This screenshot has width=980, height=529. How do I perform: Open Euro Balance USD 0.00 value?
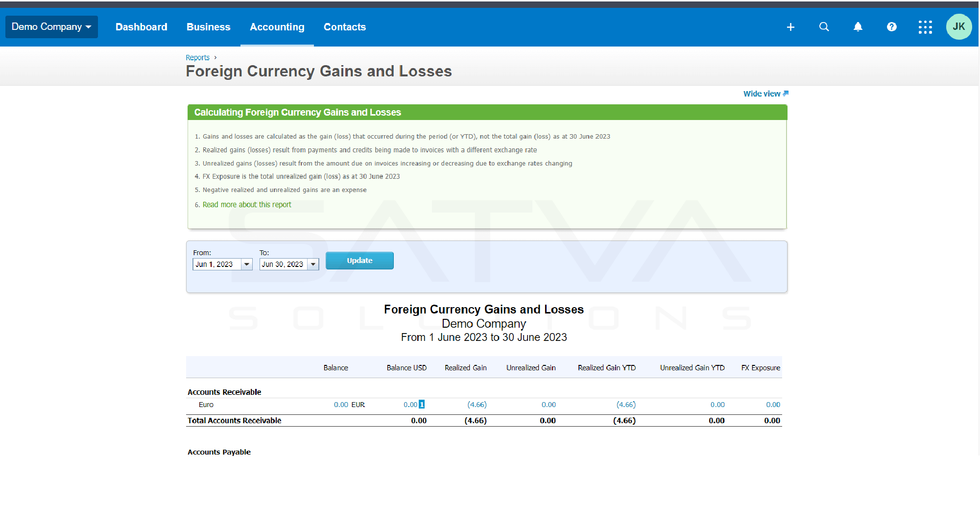pyautogui.click(x=410, y=405)
